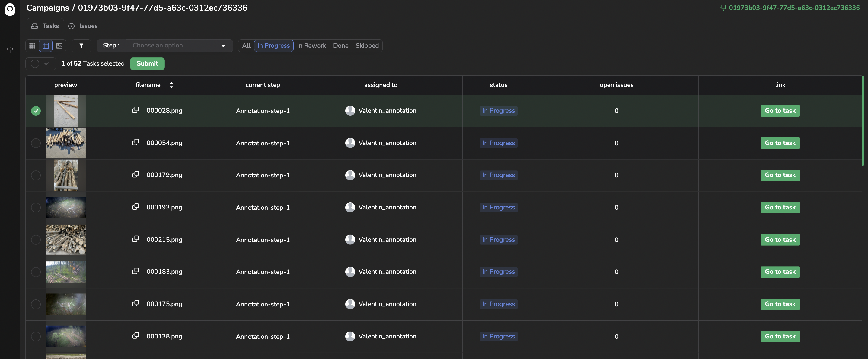Open the Tasks tab
The image size is (868, 359).
coord(45,26)
